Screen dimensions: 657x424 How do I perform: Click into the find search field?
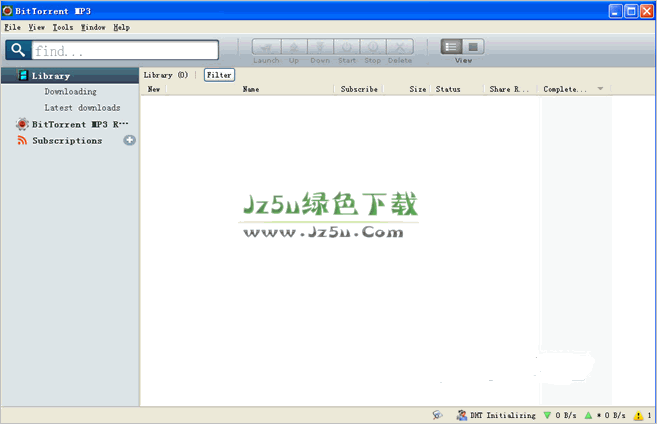125,50
